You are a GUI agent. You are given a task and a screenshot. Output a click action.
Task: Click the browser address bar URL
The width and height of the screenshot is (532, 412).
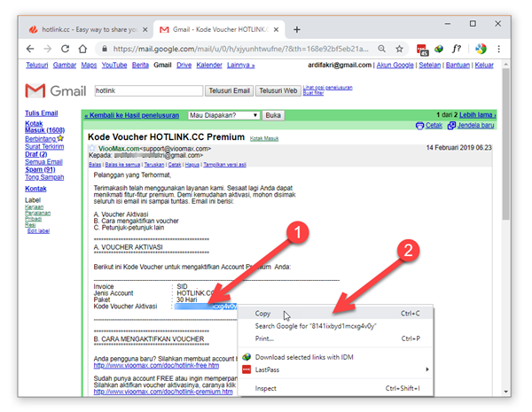click(x=240, y=49)
